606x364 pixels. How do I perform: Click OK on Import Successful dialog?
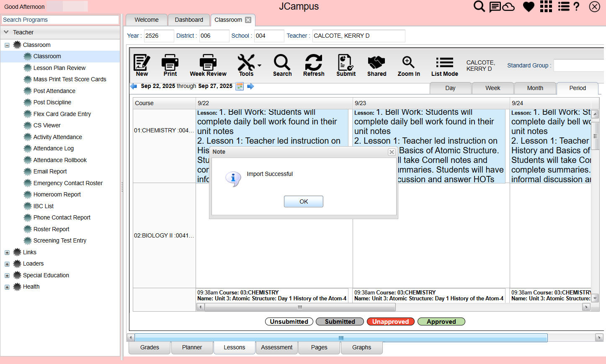click(304, 201)
